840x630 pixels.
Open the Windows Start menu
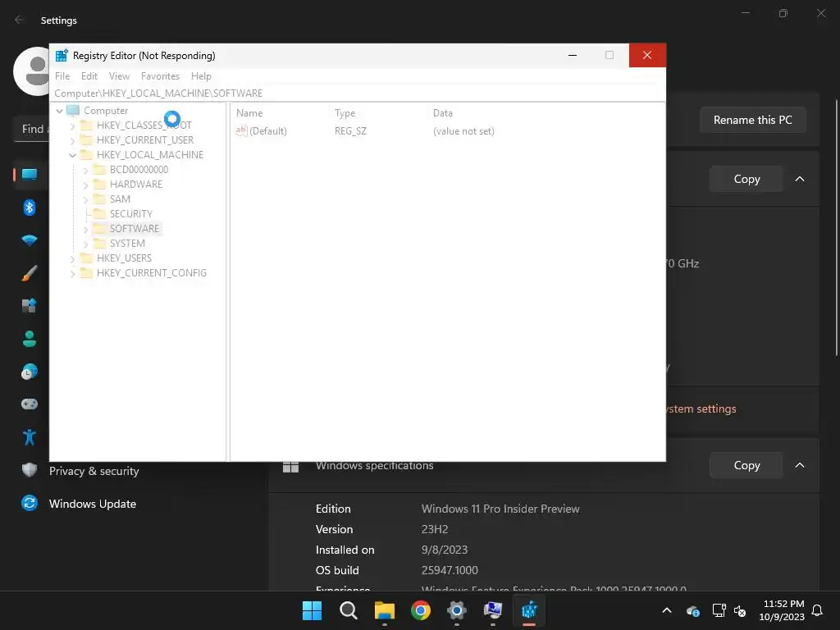312,610
